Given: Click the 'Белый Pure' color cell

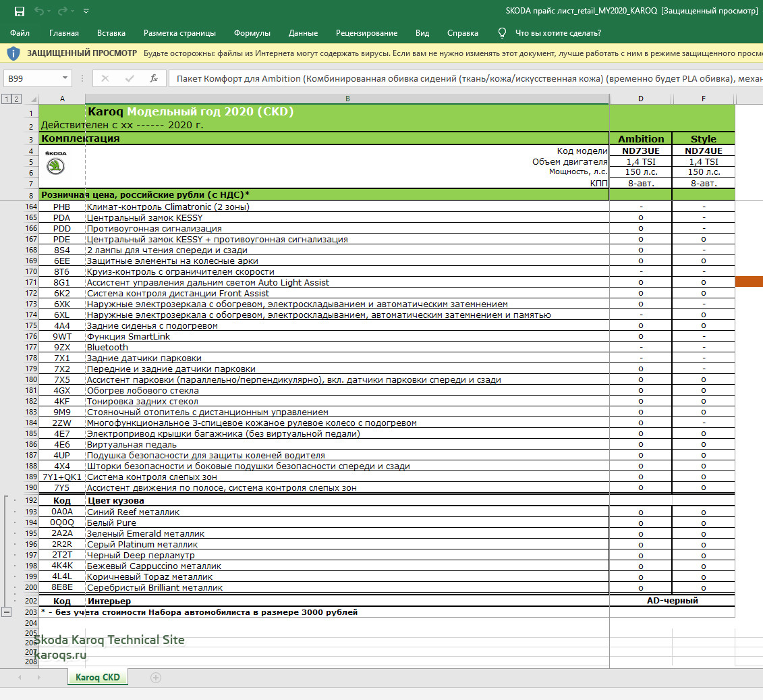Looking at the screenshot, I should click(347, 523).
